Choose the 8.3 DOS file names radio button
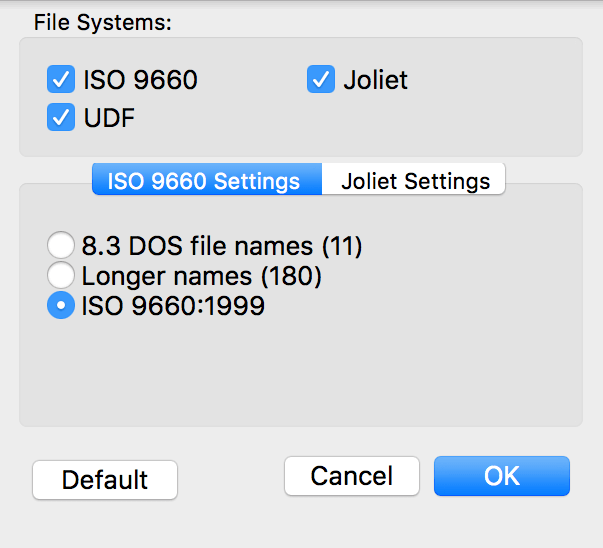This screenshot has width=603, height=548. click(61, 245)
